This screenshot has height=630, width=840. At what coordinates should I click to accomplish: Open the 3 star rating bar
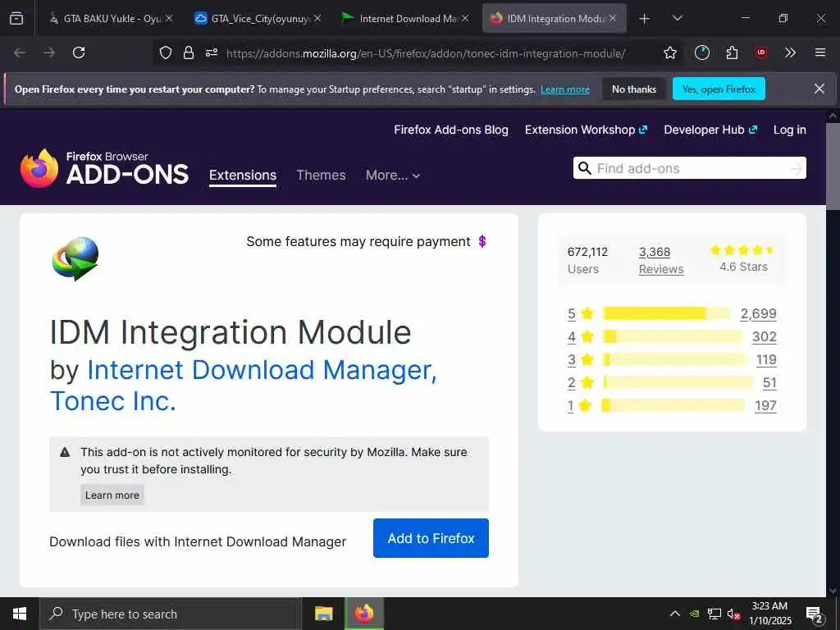[x=674, y=359]
